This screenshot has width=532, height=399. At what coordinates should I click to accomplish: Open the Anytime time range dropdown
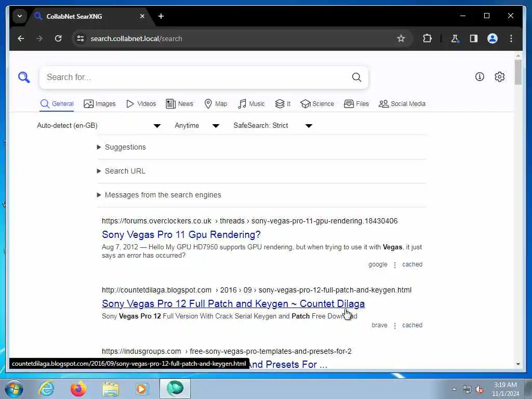click(197, 126)
